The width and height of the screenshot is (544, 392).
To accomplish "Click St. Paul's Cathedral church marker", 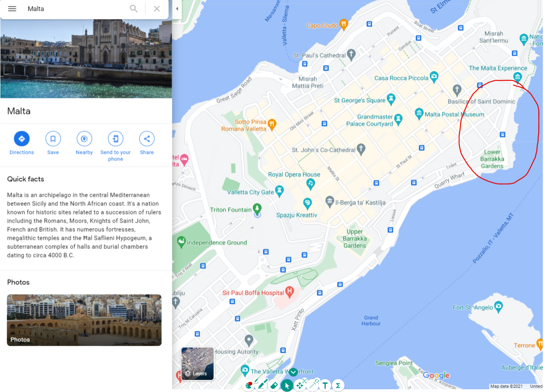I will click(x=351, y=55).
